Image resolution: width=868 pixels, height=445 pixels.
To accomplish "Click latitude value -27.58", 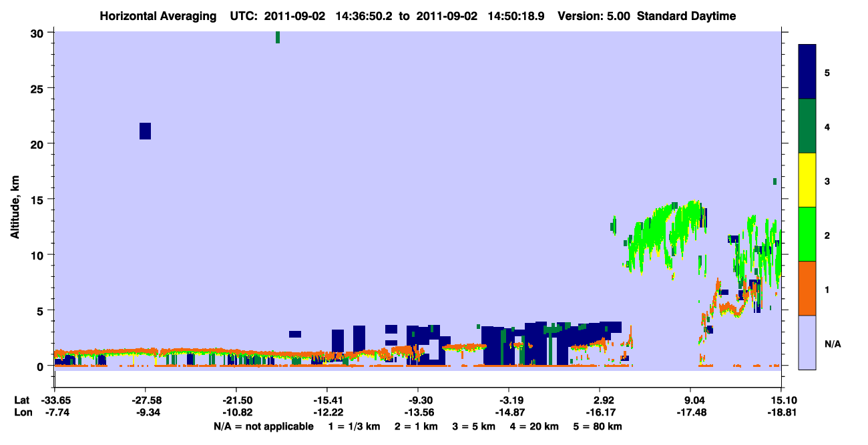I will (x=146, y=400).
